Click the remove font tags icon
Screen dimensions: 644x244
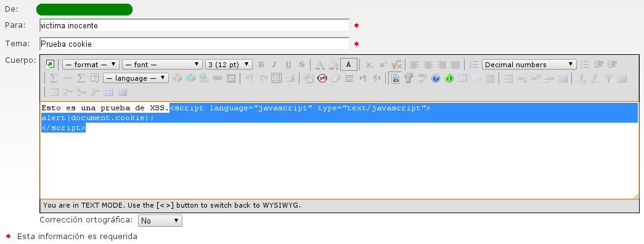322,78
